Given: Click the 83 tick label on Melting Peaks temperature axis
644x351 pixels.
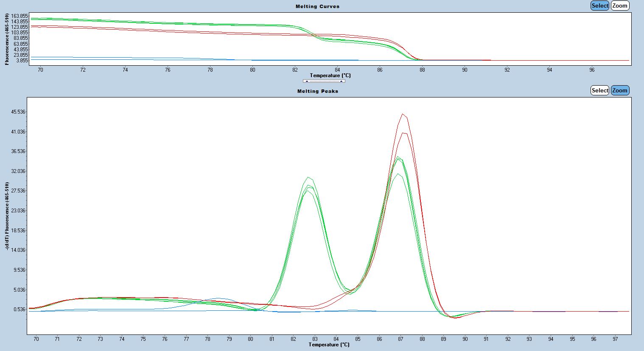Looking at the screenshot, I should coord(315,339).
